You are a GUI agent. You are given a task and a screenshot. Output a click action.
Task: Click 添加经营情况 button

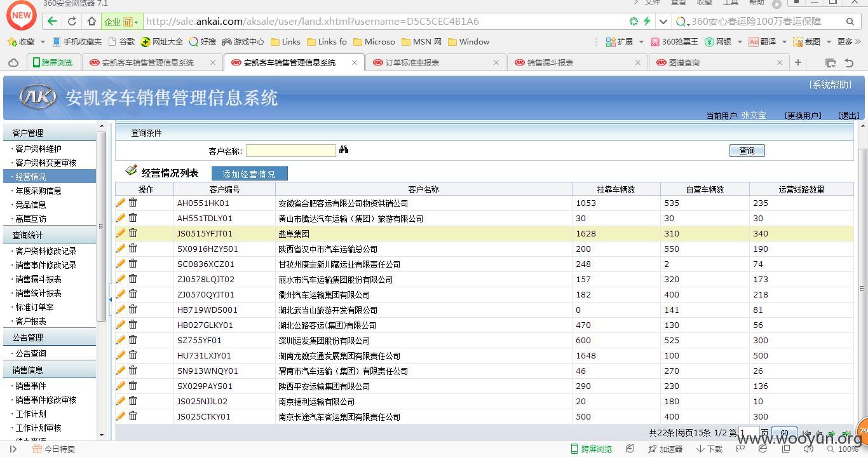pos(249,174)
